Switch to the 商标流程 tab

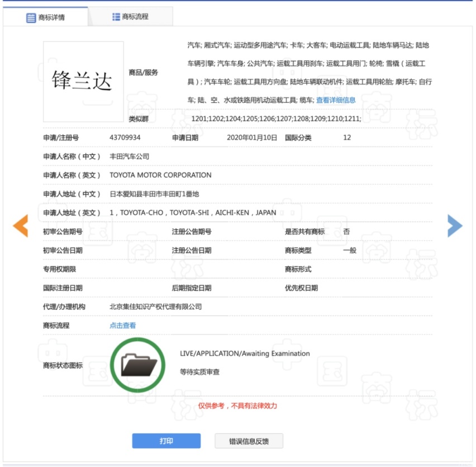click(131, 17)
